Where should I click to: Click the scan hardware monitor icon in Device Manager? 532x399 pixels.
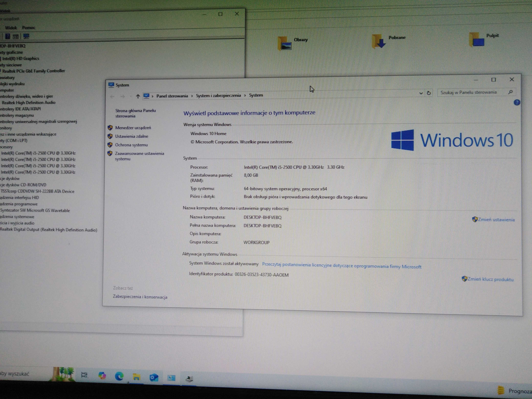click(26, 36)
